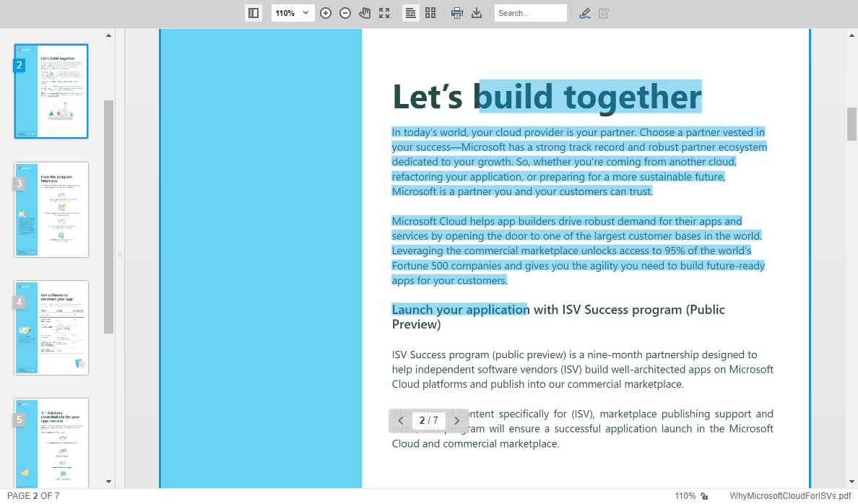The height and width of the screenshot is (504, 858).
Task: Click the zoom lock icon in status bar
Action: [705, 496]
